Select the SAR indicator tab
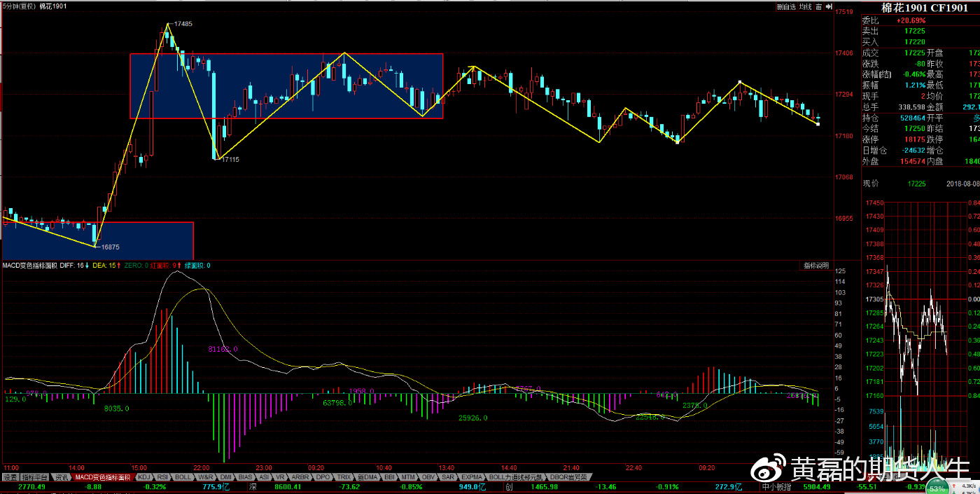Screen dimensions: 980x494 pyautogui.click(x=448, y=477)
